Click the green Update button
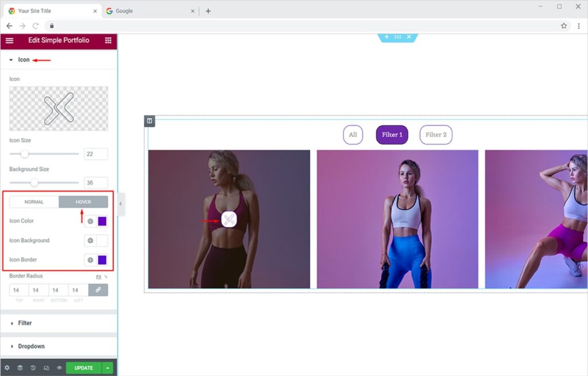Image resolution: width=588 pixels, height=376 pixels. pos(83,368)
